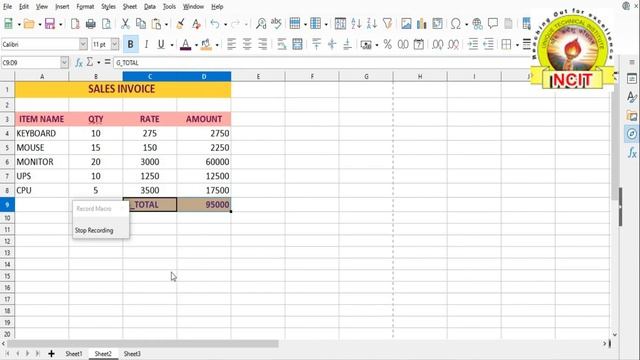Toggle Align Left

(231, 44)
